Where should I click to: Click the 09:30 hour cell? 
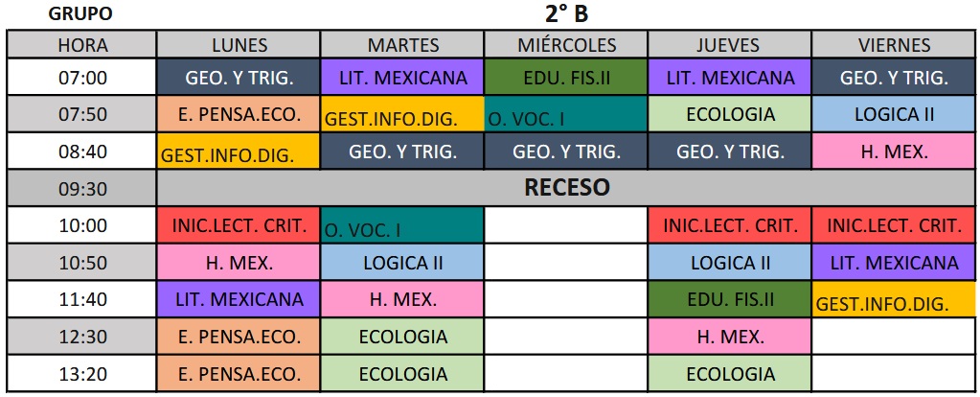pyautogui.click(x=82, y=189)
